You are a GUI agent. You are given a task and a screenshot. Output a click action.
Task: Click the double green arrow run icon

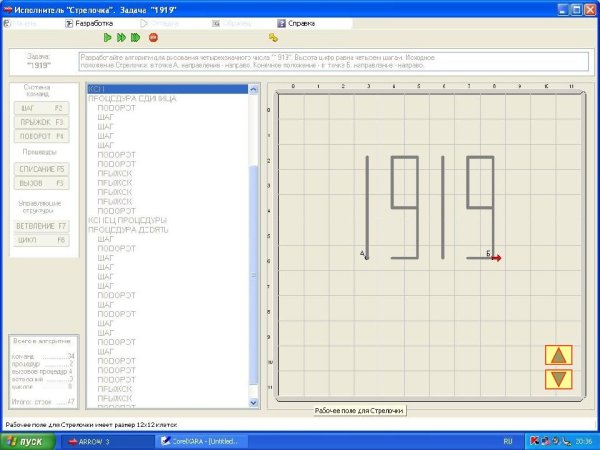pyautogui.click(x=121, y=37)
